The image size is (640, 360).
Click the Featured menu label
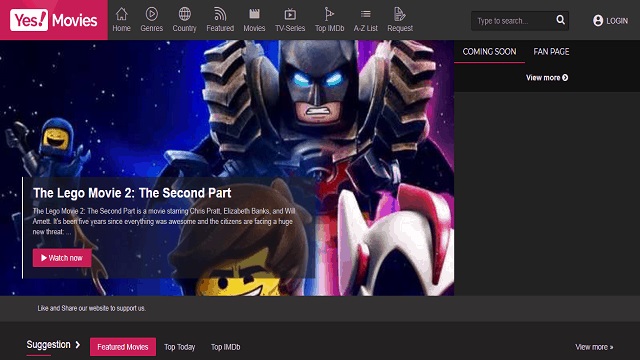tap(220, 28)
